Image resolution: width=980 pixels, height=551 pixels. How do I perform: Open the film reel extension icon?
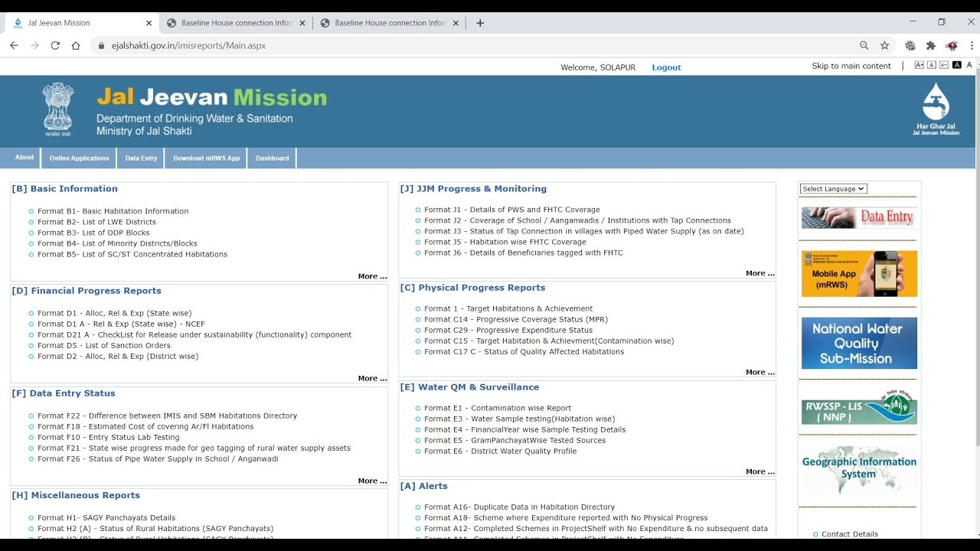(x=910, y=45)
